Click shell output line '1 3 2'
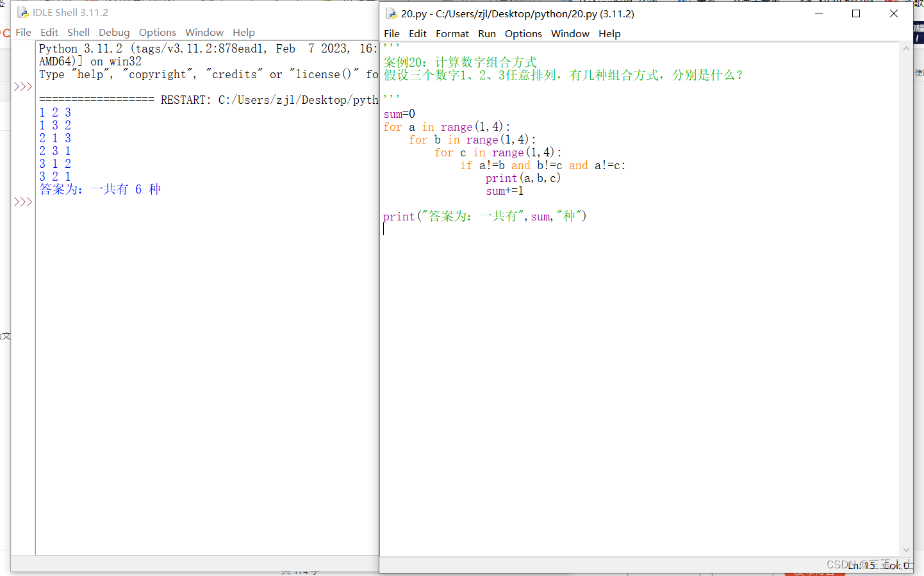 (55, 125)
